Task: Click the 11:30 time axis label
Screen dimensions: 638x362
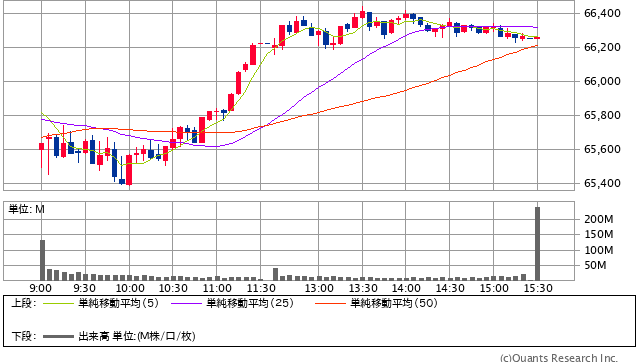Action: click(261, 288)
